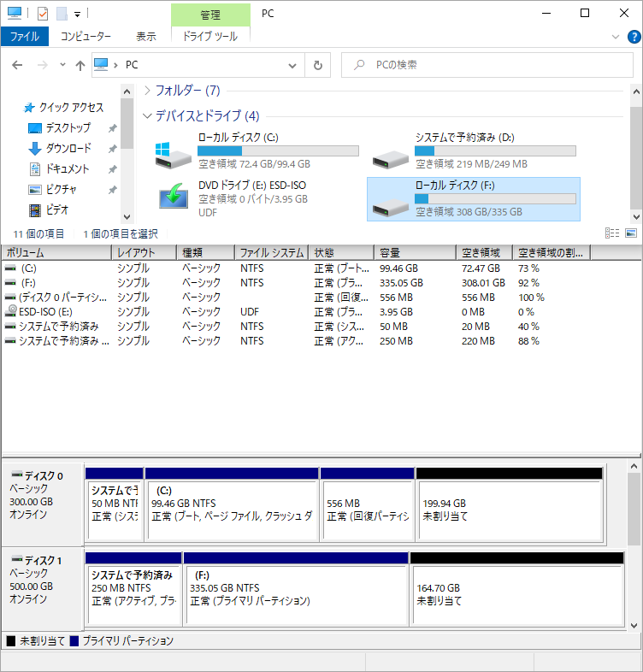Viewport: 643px width, 672px height.
Task: Click pin icon next to ダウンロード
Action: point(112,149)
